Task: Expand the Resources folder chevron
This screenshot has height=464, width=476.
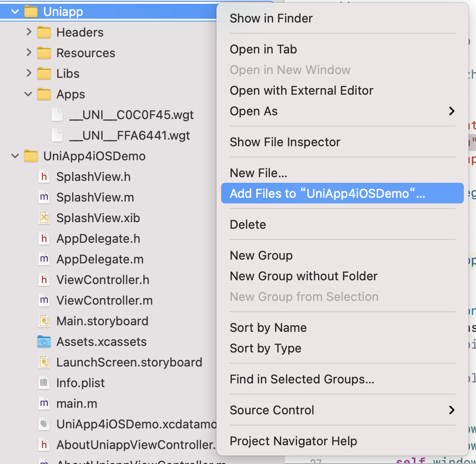Action: point(29,52)
